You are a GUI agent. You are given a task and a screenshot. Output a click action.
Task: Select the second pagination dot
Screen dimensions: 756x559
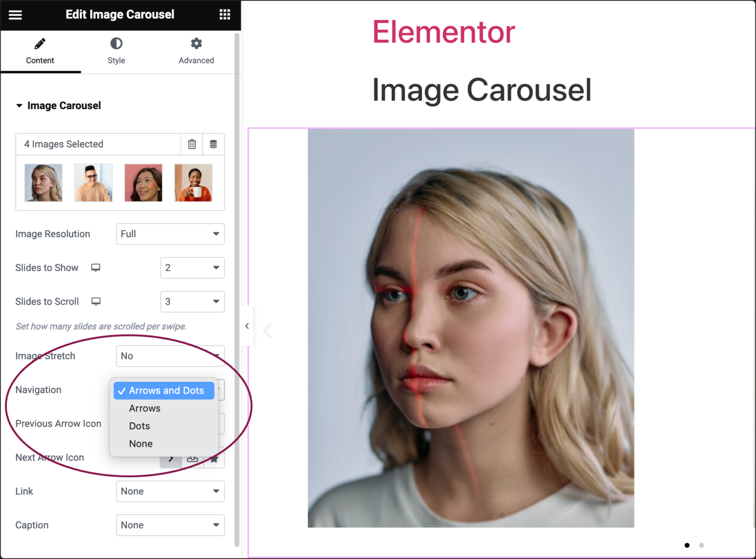click(701, 545)
